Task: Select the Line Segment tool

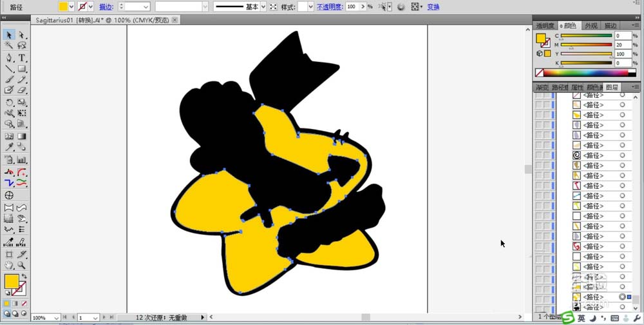Action: point(9,68)
